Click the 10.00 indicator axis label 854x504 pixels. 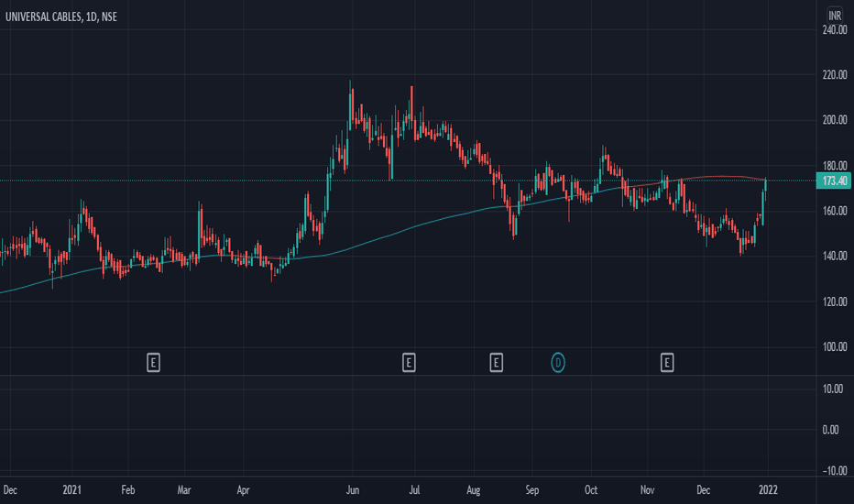833,389
